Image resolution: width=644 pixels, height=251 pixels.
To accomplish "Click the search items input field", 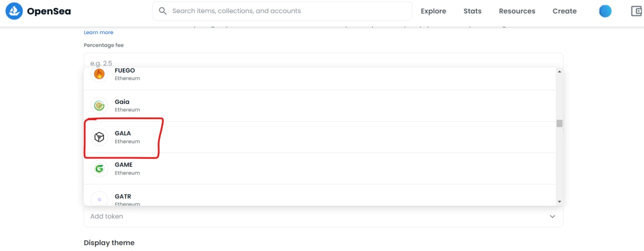I will coord(287,11).
